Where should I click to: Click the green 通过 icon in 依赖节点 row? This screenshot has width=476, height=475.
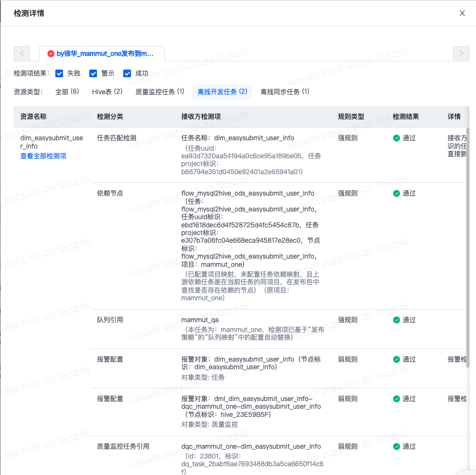click(x=396, y=193)
